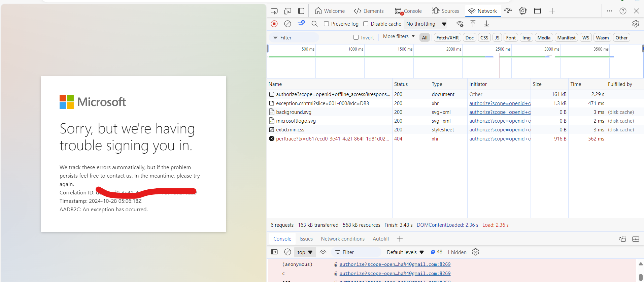Select the background.svg request row
The image size is (644, 282).
coord(455,112)
